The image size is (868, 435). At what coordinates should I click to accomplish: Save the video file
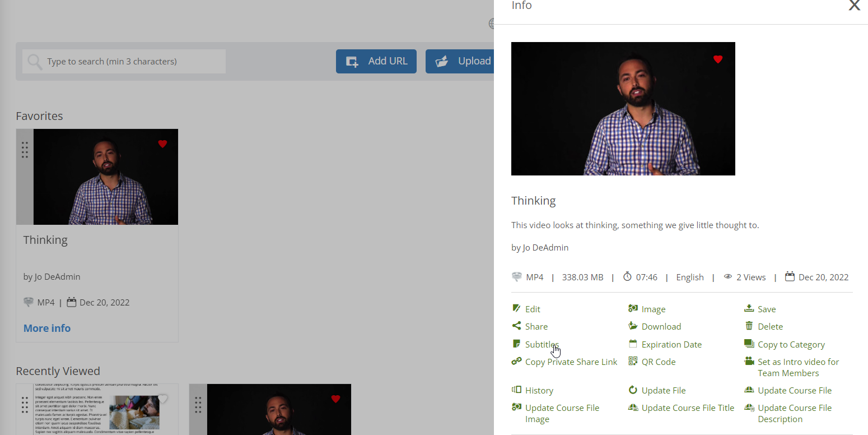pyautogui.click(x=766, y=309)
